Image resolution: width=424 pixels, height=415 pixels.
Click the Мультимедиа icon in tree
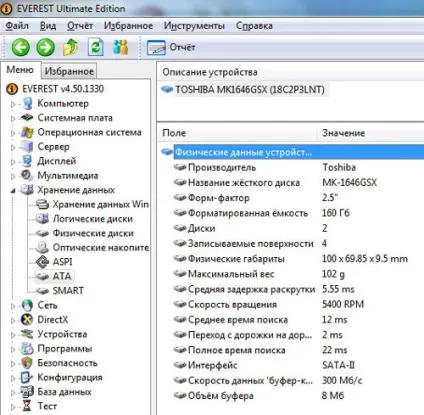pos(27,175)
